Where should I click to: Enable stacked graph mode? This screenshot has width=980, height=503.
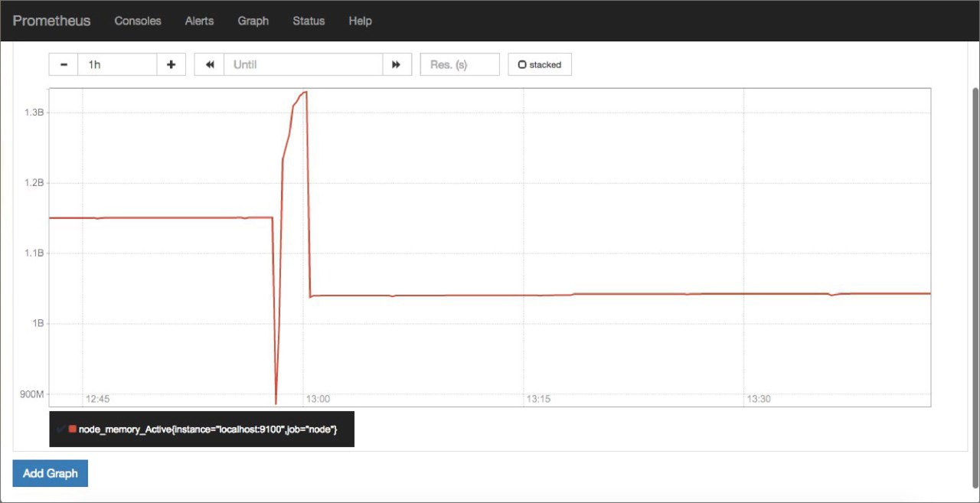click(x=539, y=64)
